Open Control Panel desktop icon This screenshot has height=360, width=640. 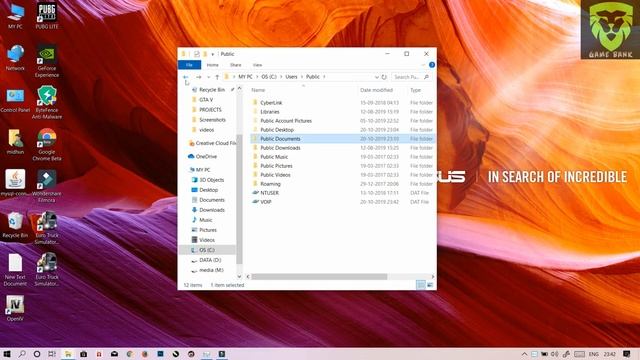[15, 100]
